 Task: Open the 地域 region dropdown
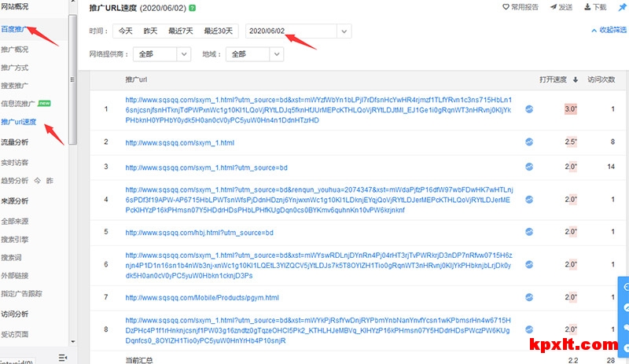[249, 54]
